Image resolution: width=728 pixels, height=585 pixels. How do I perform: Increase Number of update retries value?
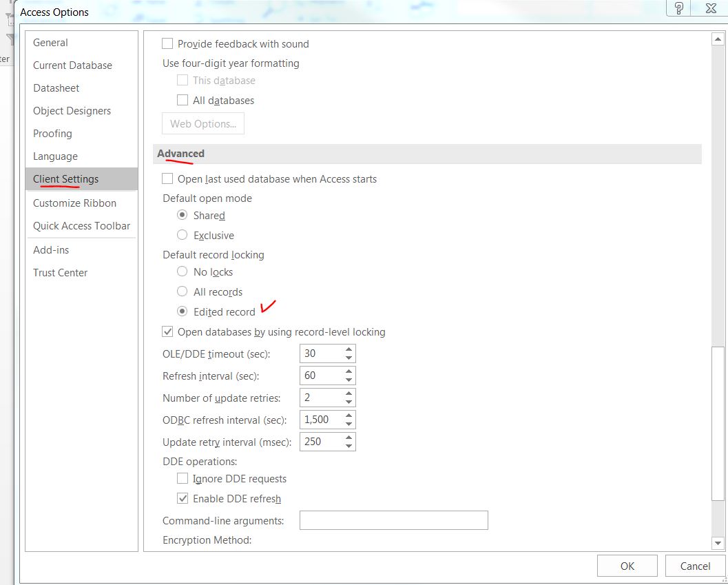coord(349,393)
